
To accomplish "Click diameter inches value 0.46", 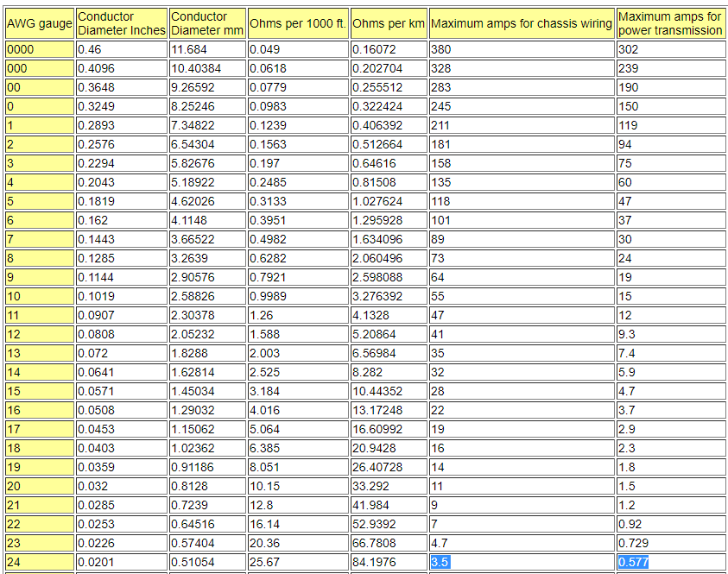I will (x=122, y=49).
